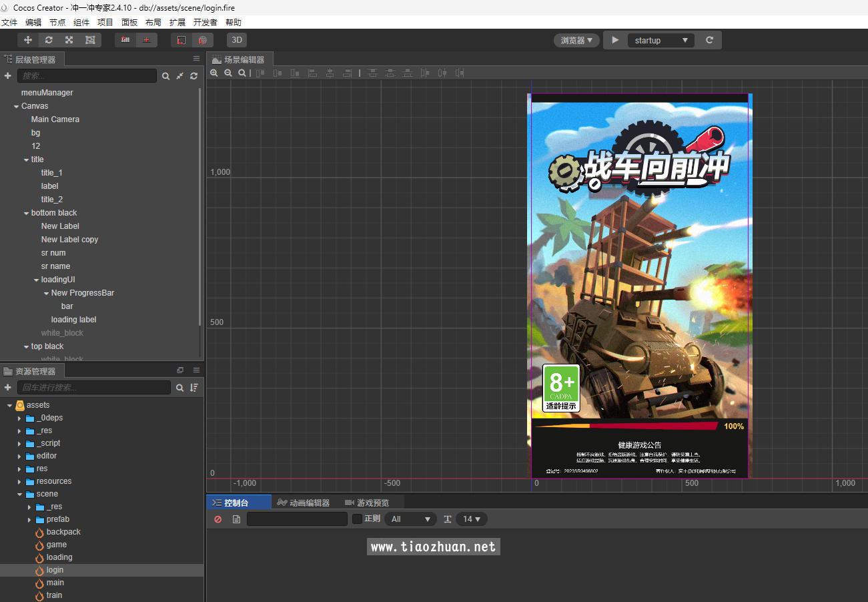Clear the console log output
This screenshot has height=602, width=868.
click(x=218, y=519)
